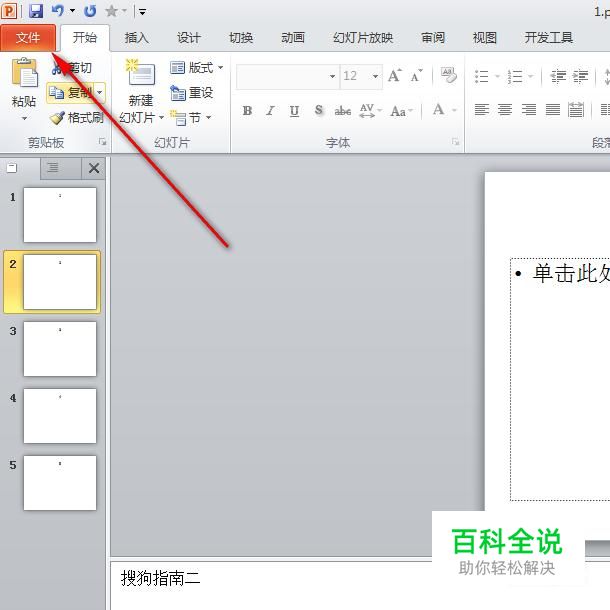
Task: Select slide 5 thumbnail
Action: pos(60,483)
